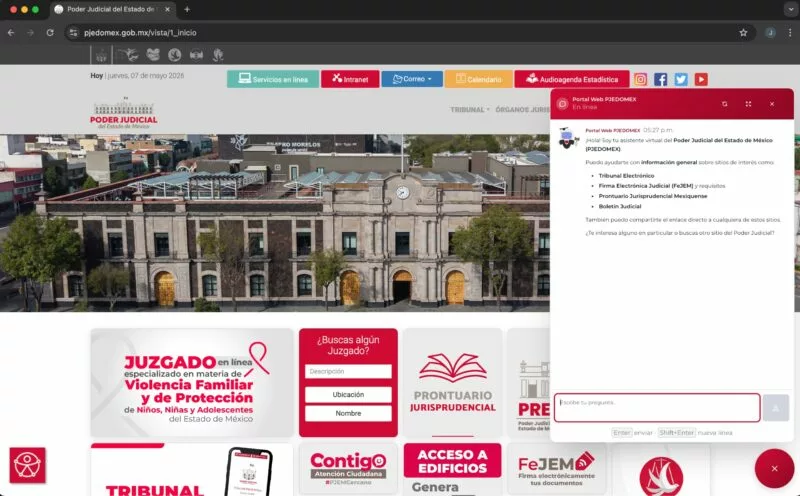Click the Poder Judicial logo
The height and width of the screenshot is (496, 800).
[x=123, y=113]
